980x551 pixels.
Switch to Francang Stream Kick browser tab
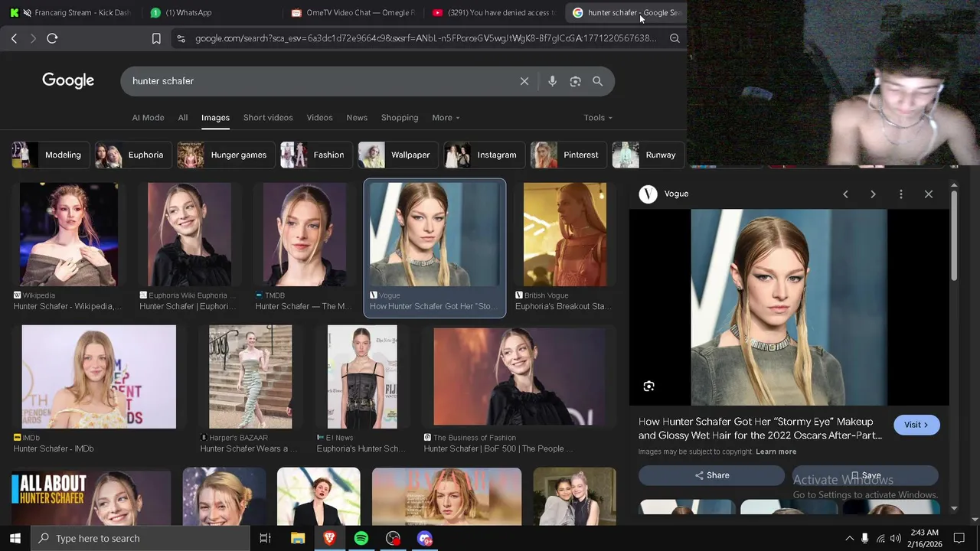pyautogui.click(x=70, y=12)
